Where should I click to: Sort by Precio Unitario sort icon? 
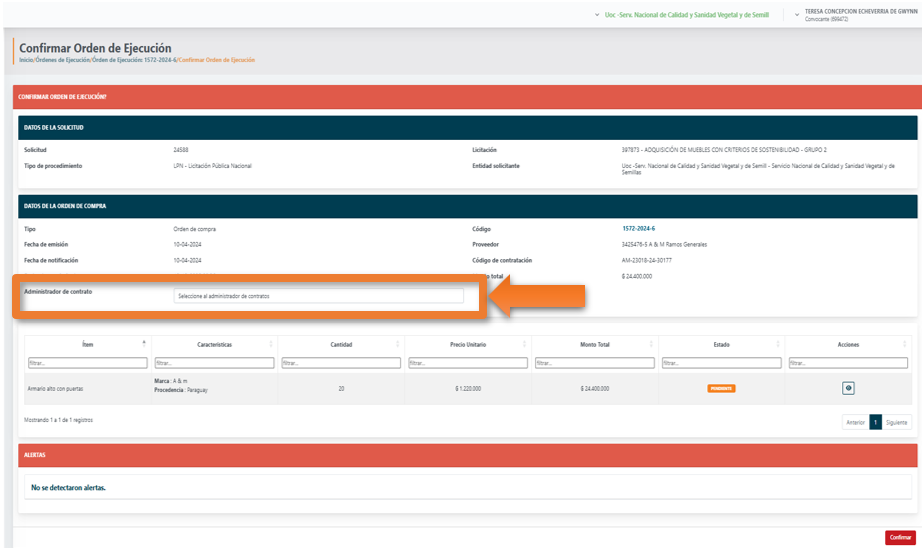coord(525,344)
